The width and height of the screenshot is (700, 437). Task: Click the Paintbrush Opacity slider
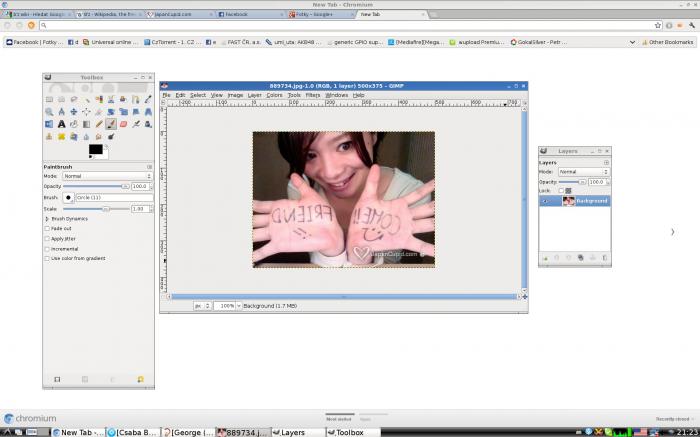96,187
